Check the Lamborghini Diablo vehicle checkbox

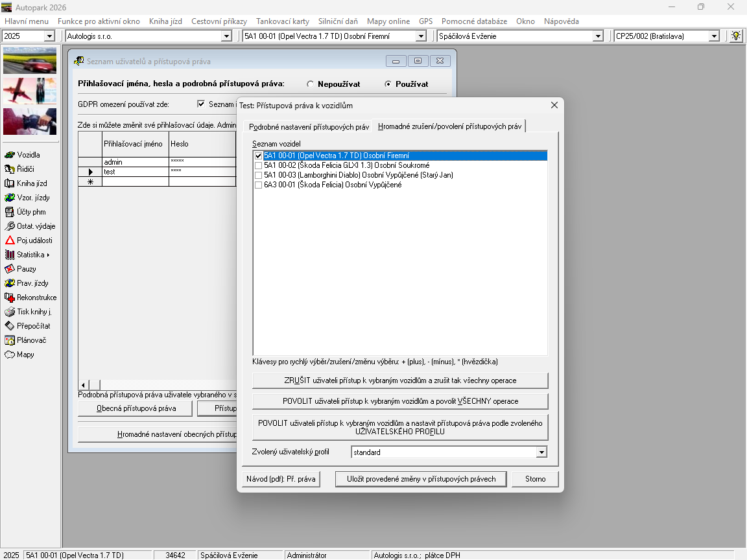click(x=259, y=175)
